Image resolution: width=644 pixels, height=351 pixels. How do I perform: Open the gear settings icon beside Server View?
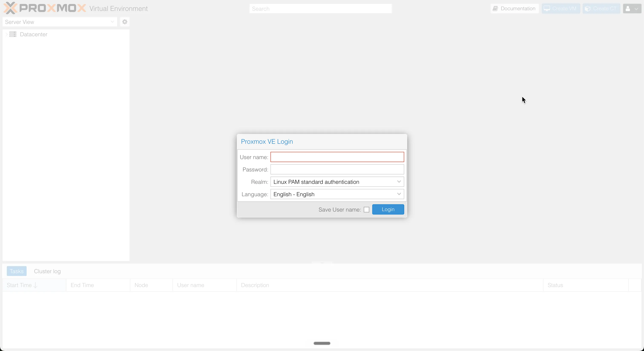tap(125, 22)
